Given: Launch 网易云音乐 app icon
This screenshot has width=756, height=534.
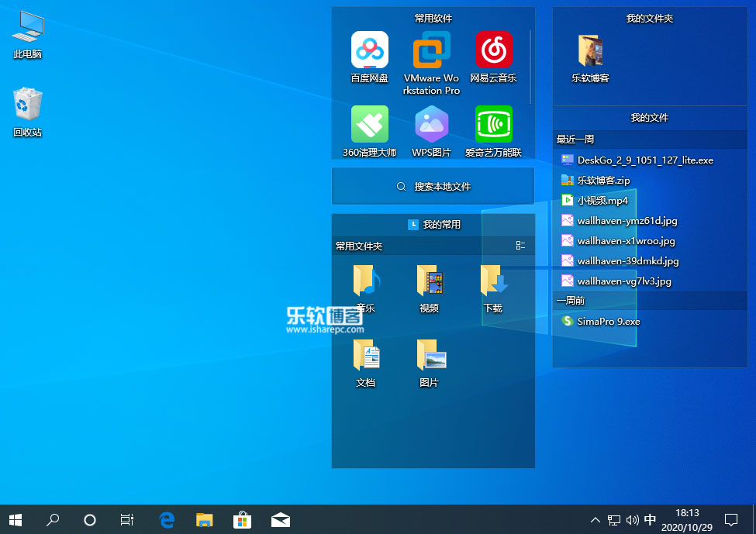Looking at the screenshot, I should click(493, 57).
